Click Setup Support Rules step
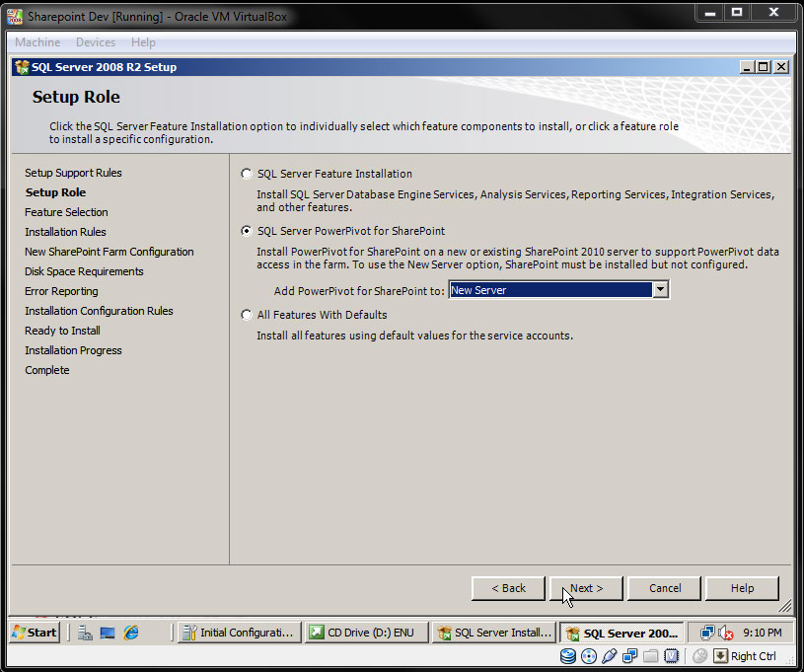This screenshot has height=672, width=804. (73, 173)
